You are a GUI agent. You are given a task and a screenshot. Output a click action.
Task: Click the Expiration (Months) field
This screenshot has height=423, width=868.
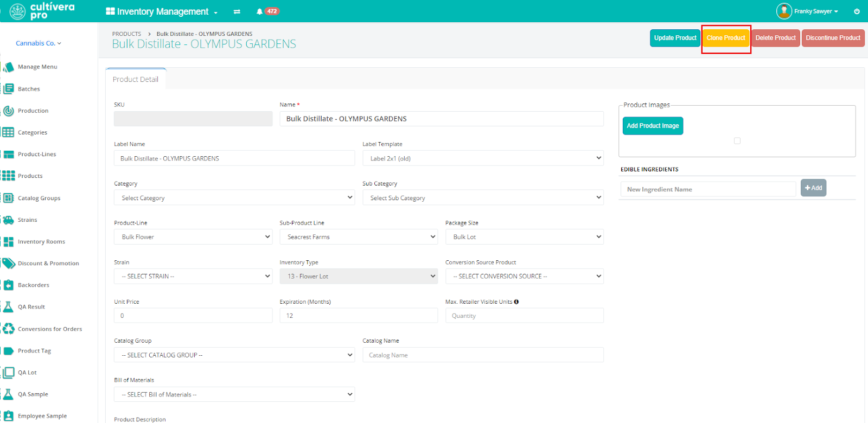coord(359,316)
